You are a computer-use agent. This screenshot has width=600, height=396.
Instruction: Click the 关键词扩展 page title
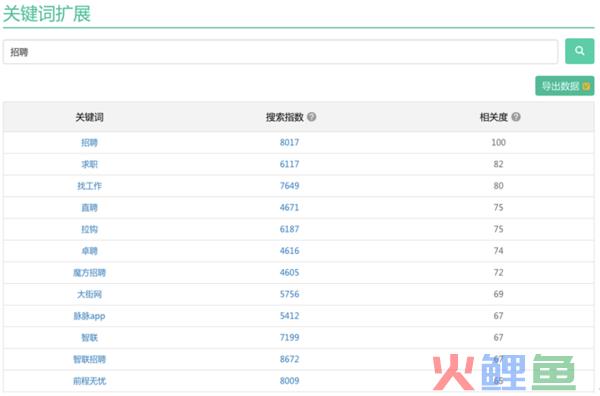coord(47,14)
